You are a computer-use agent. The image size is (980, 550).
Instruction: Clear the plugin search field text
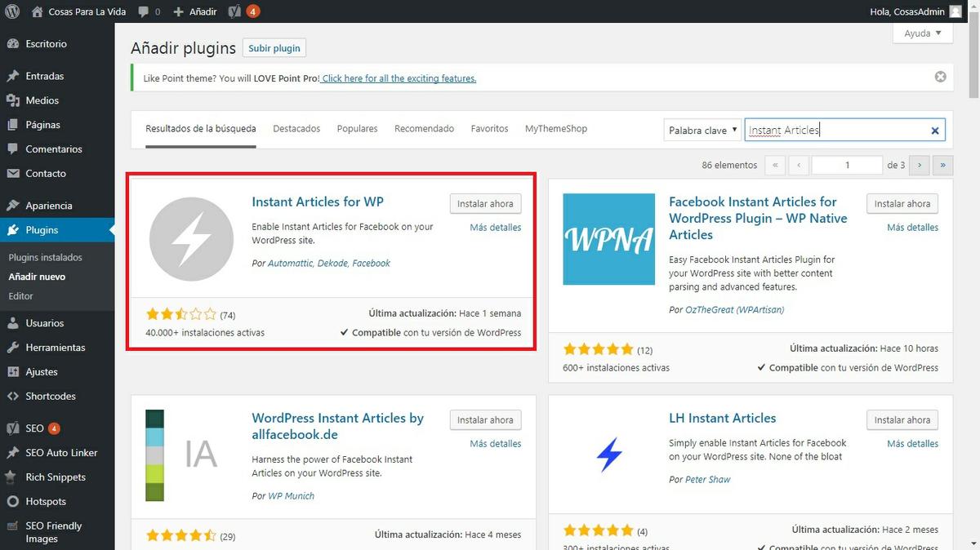pyautogui.click(x=935, y=131)
